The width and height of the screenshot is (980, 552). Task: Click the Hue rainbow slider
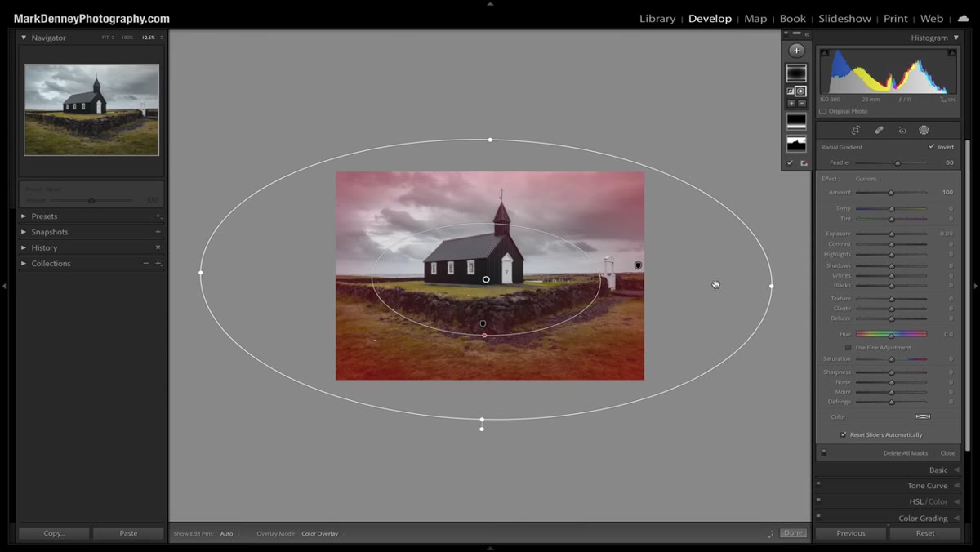pyautogui.click(x=891, y=334)
